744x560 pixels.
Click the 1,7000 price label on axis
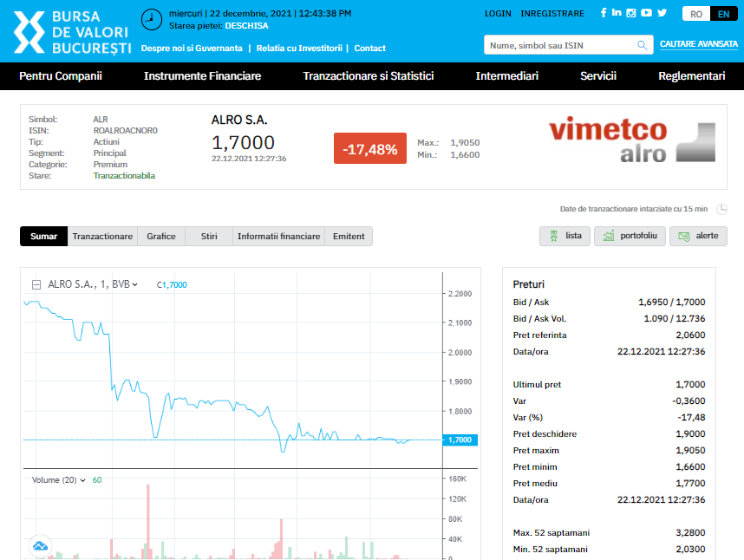point(460,440)
